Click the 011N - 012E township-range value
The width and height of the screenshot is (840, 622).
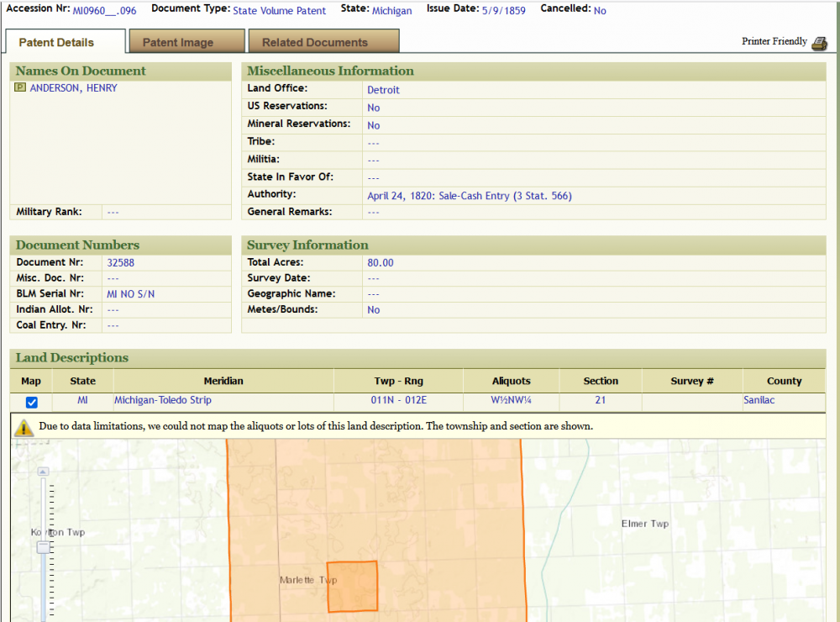(398, 401)
